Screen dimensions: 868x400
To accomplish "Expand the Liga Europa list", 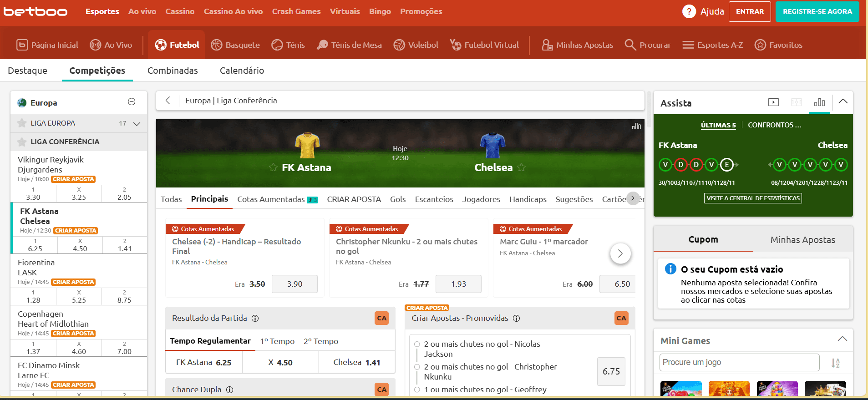I will click(137, 124).
